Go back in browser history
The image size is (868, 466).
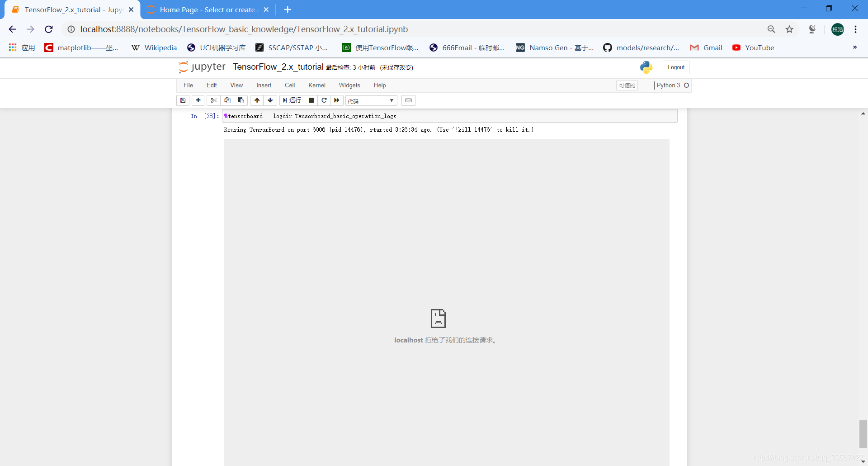(x=12, y=29)
